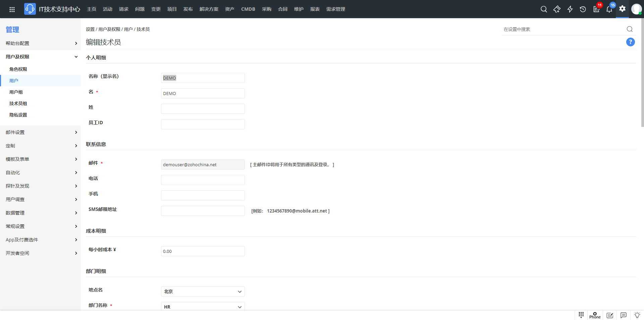The image size is (644, 320).
Task: Open the task list icon with badge 11
Action: point(597,9)
